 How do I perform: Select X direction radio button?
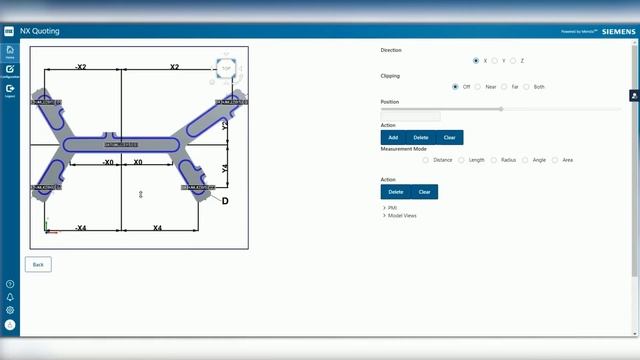476,61
